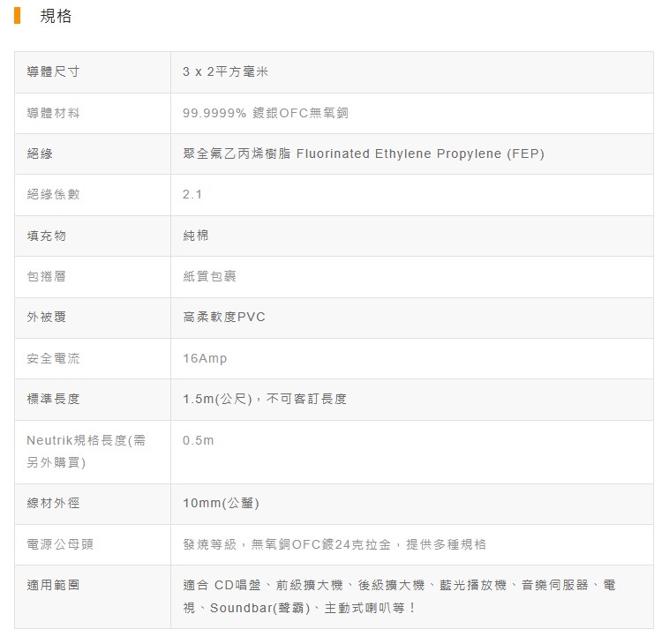
Task: Click the 16Amp safe current value
Action: tap(205, 358)
